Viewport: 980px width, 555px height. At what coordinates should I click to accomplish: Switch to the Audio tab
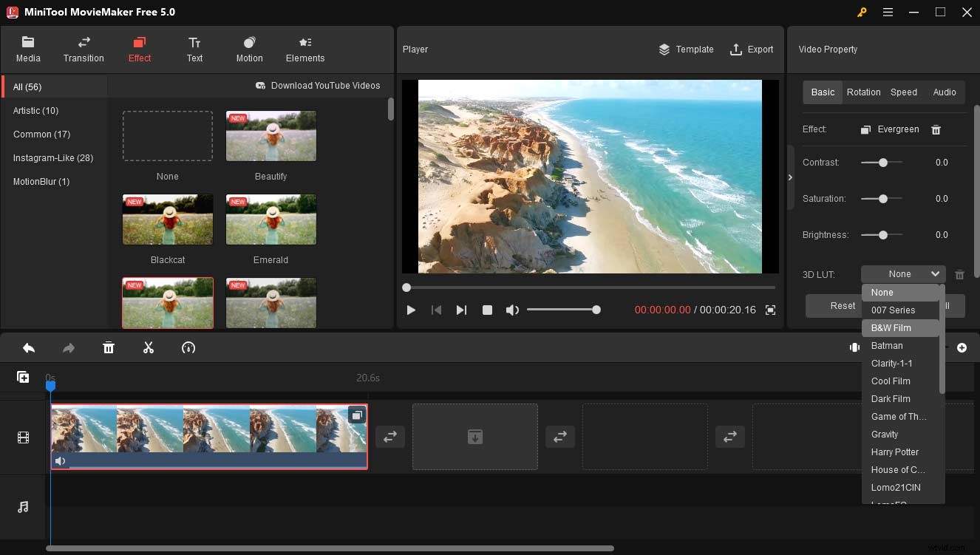[x=945, y=92]
